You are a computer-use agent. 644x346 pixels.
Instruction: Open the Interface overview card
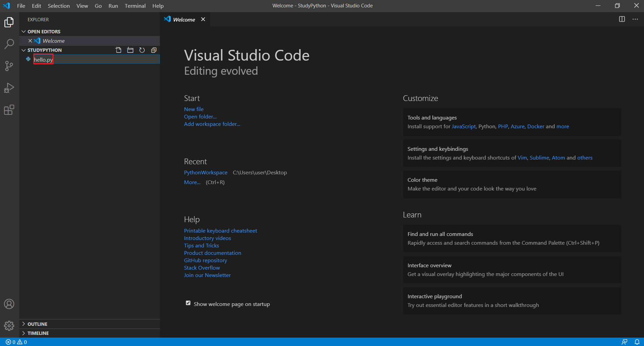coord(512,270)
